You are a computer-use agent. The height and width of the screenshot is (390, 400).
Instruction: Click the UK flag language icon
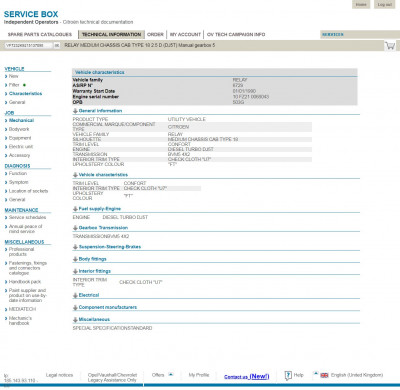coord(324,375)
